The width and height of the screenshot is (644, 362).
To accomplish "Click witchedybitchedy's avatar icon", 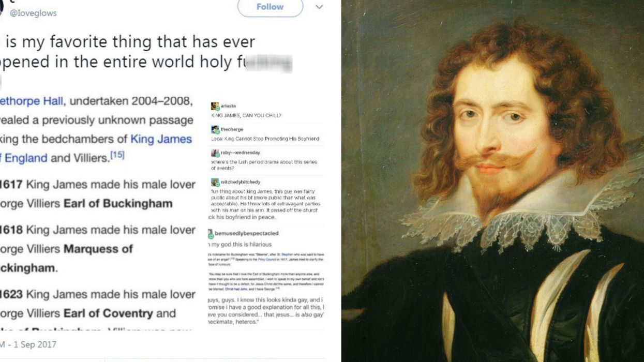I will pos(215,183).
